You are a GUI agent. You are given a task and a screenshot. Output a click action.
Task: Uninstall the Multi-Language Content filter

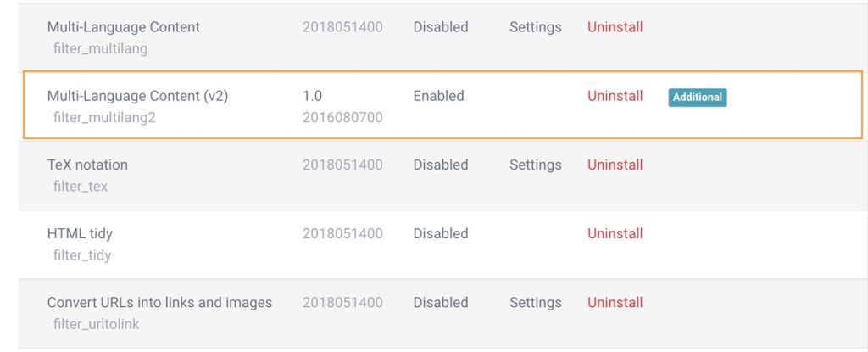tap(615, 27)
